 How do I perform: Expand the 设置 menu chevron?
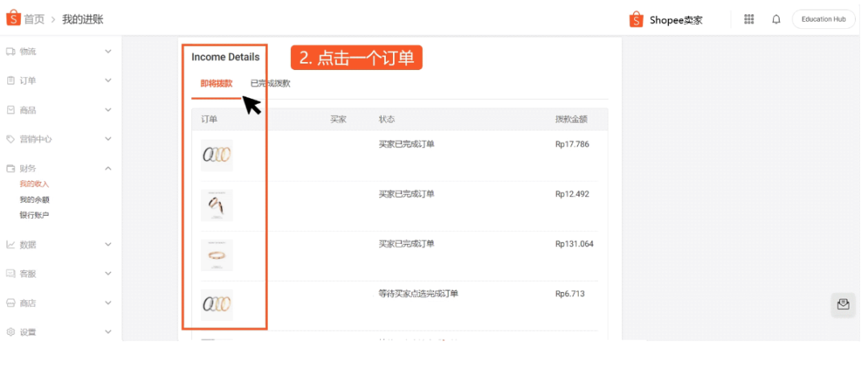(x=108, y=332)
